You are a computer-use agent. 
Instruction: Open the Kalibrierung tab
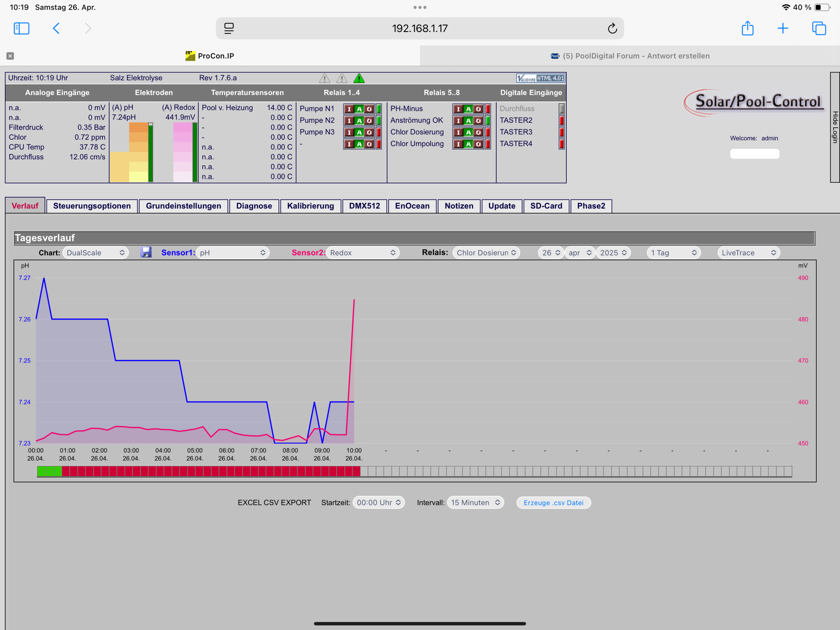tap(310, 206)
